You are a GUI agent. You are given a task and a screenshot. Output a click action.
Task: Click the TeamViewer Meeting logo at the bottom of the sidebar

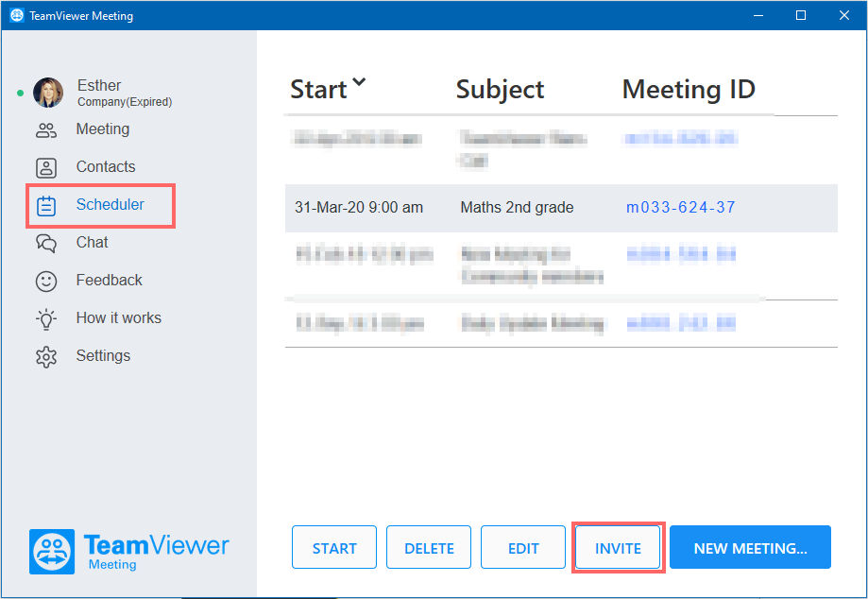coord(129,552)
